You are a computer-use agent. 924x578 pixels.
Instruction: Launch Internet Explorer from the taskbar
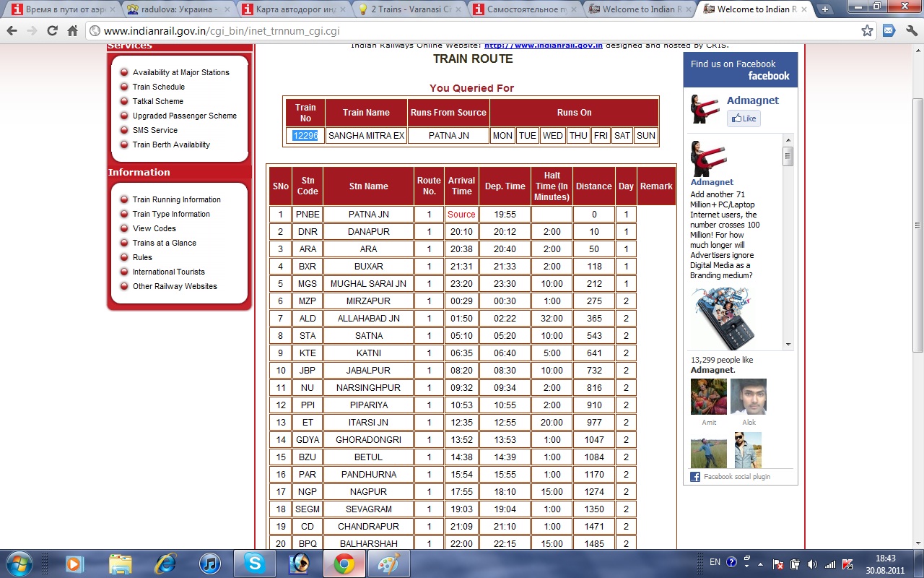coord(165,563)
